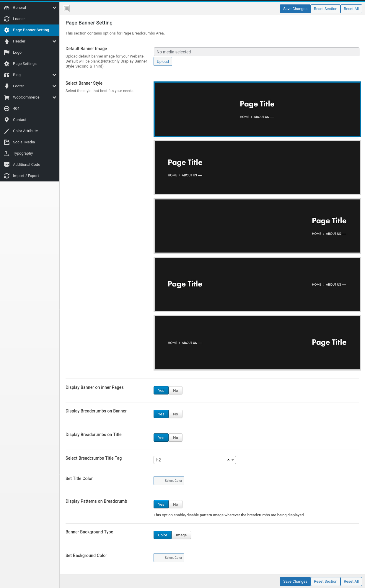Click the Loader refresh icon
This screenshot has height=588, width=365.
(7, 19)
